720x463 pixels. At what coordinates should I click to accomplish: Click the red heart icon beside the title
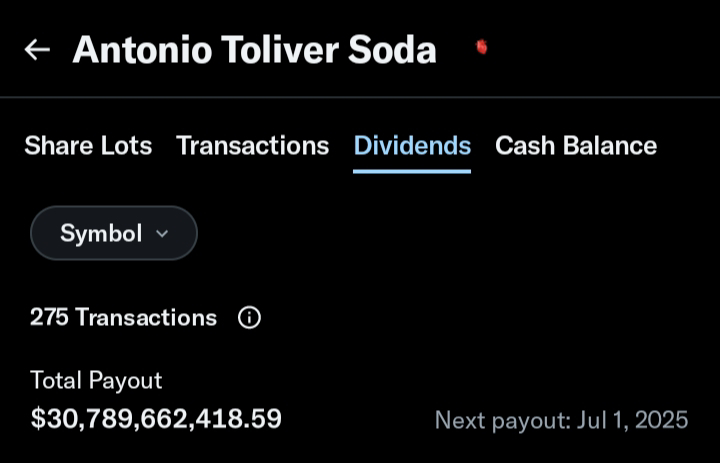[481, 47]
